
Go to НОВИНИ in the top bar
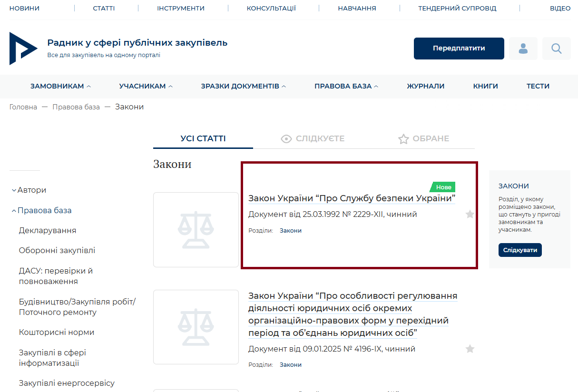click(x=25, y=8)
